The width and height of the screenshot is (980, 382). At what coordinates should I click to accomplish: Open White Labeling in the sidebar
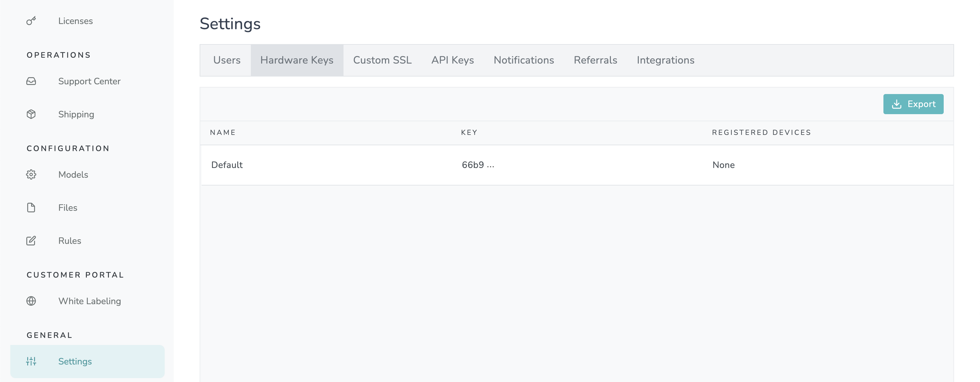coord(89,301)
